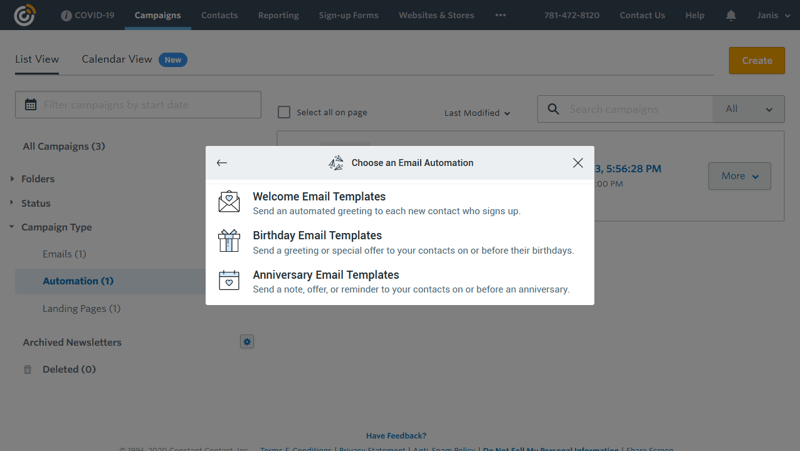Click the Archived Newsletters gear icon

tap(247, 342)
